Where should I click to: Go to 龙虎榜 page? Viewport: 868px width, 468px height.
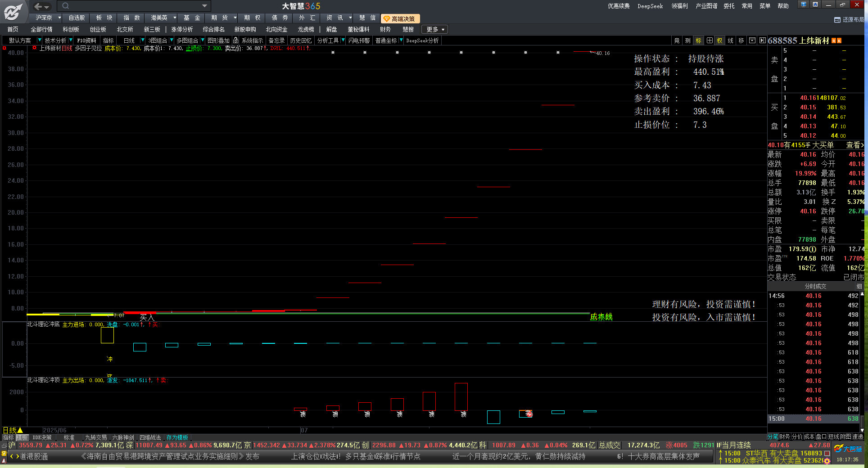tap(306, 29)
